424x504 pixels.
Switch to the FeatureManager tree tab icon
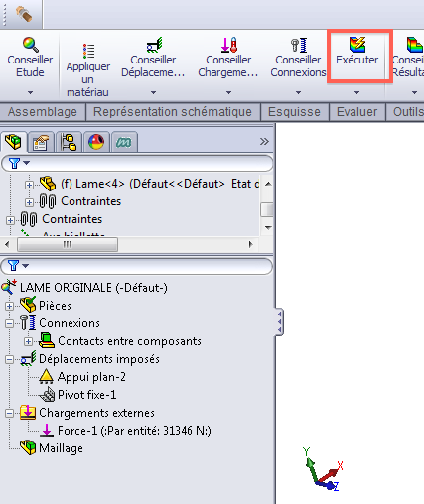[x=14, y=142]
